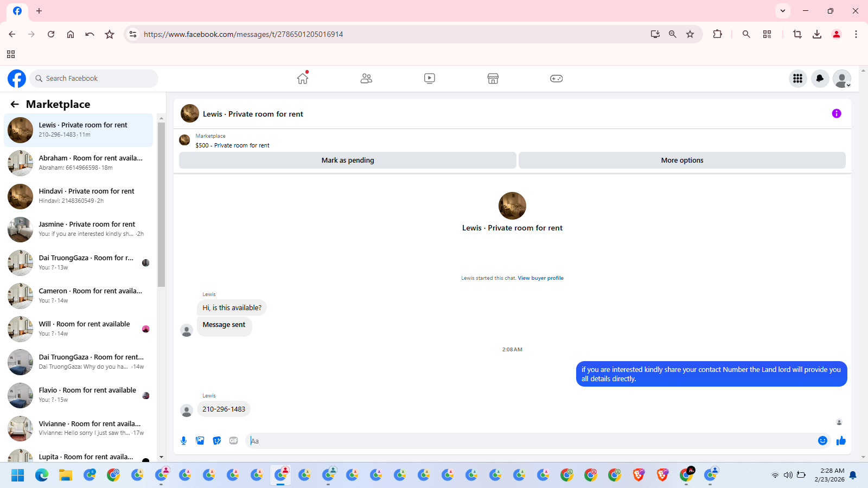868x488 pixels.
Task: Open the conversation information icon
Action: (837, 113)
